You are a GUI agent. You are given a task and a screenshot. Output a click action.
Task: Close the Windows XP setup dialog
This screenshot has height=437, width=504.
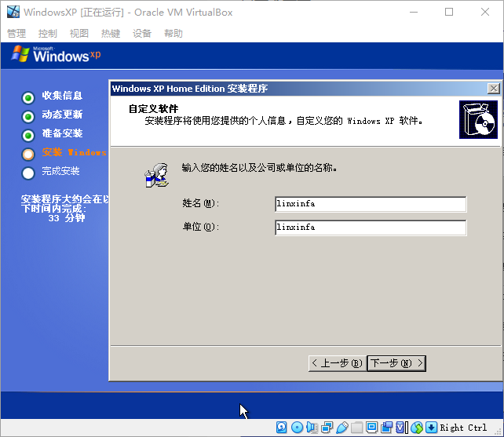[494, 89]
